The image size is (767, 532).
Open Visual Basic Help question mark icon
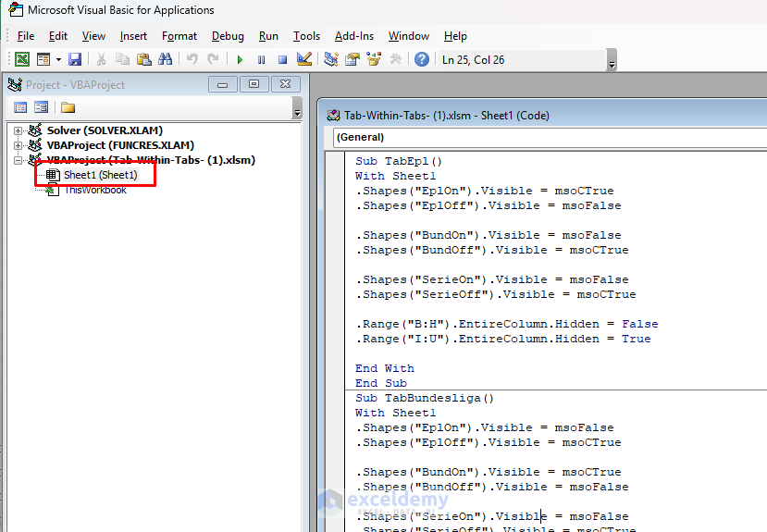(x=422, y=59)
